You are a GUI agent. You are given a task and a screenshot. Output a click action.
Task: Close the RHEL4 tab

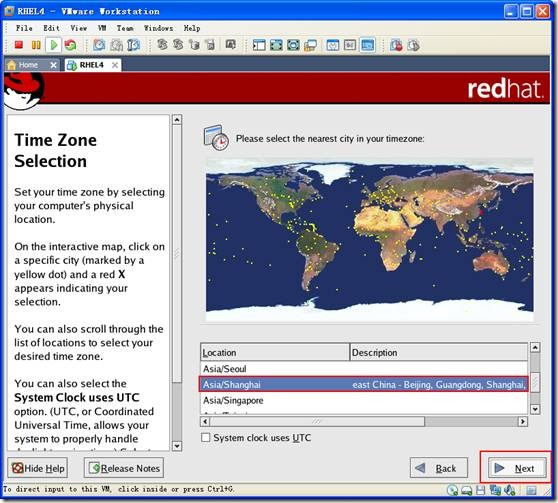pyautogui.click(x=115, y=65)
